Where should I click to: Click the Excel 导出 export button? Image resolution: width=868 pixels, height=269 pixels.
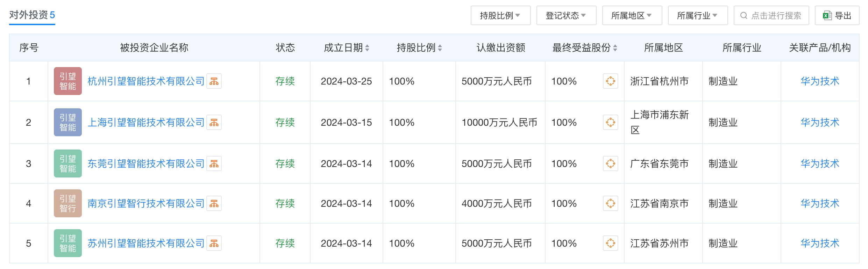point(837,16)
